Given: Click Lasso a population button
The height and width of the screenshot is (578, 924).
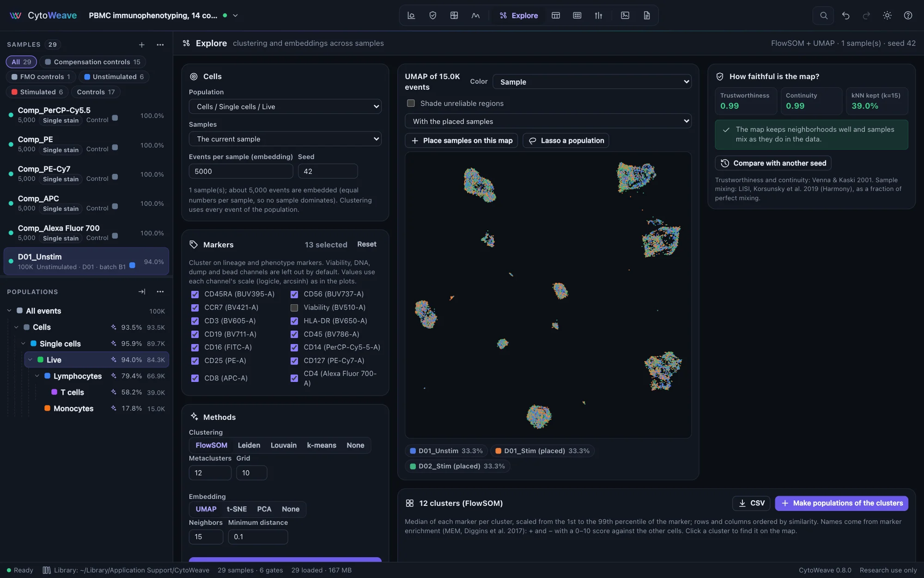Looking at the screenshot, I should coord(566,141).
